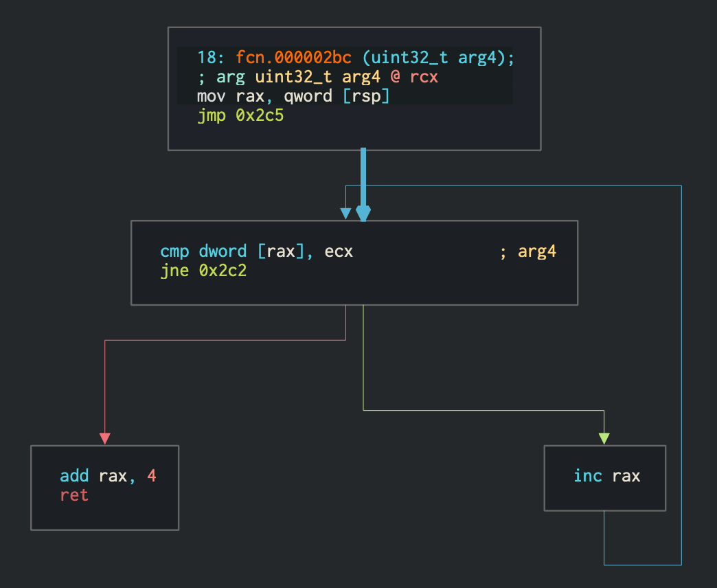The height and width of the screenshot is (588, 717).
Task: Click the thick teal arrow below the entry block
Action: pyautogui.click(x=362, y=179)
